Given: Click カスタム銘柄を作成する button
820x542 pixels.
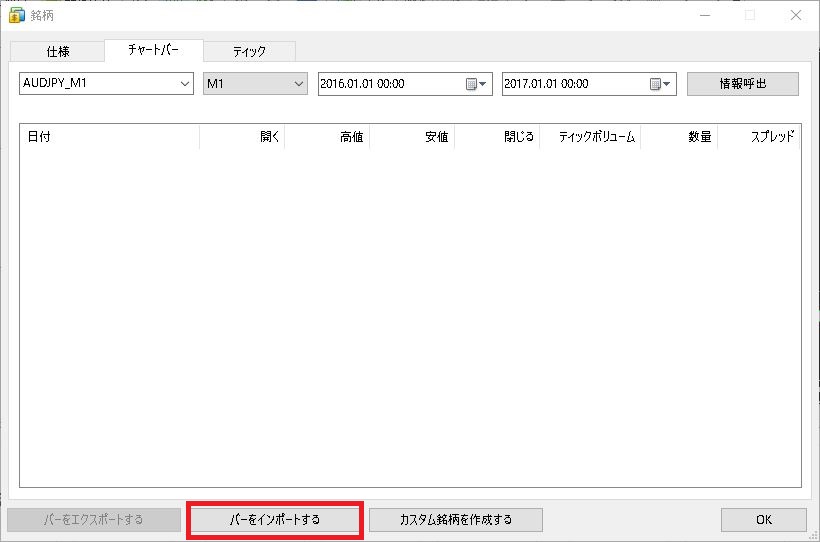Looking at the screenshot, I should coord(456,520).
